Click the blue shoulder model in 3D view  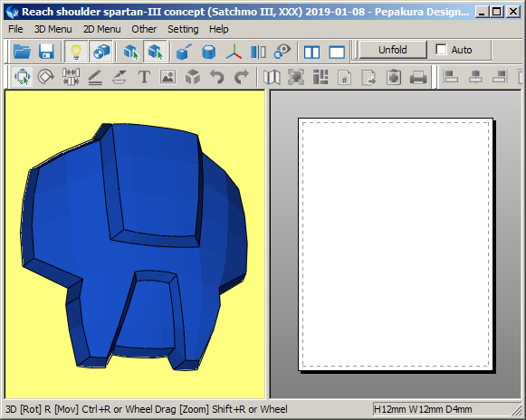click(x=134, y=246)
